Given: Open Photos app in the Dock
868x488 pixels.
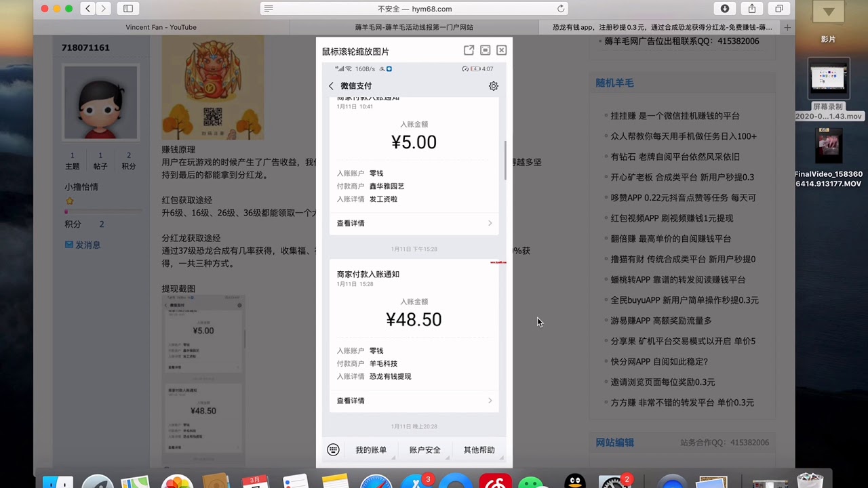Looking at the screenshot, I should (176, 481).
